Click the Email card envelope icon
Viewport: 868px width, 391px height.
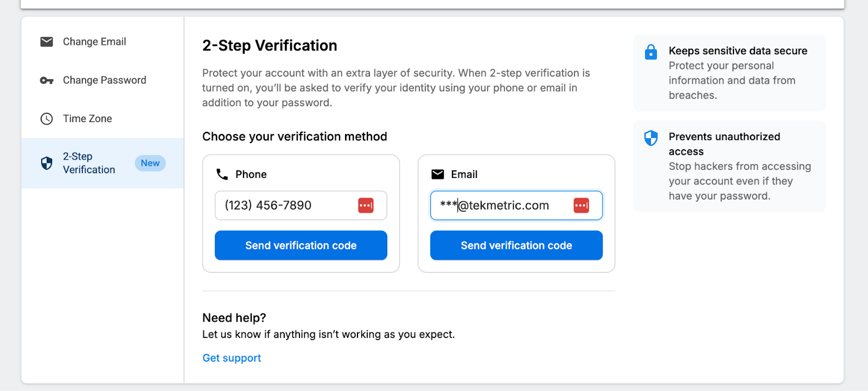[437, 174]
